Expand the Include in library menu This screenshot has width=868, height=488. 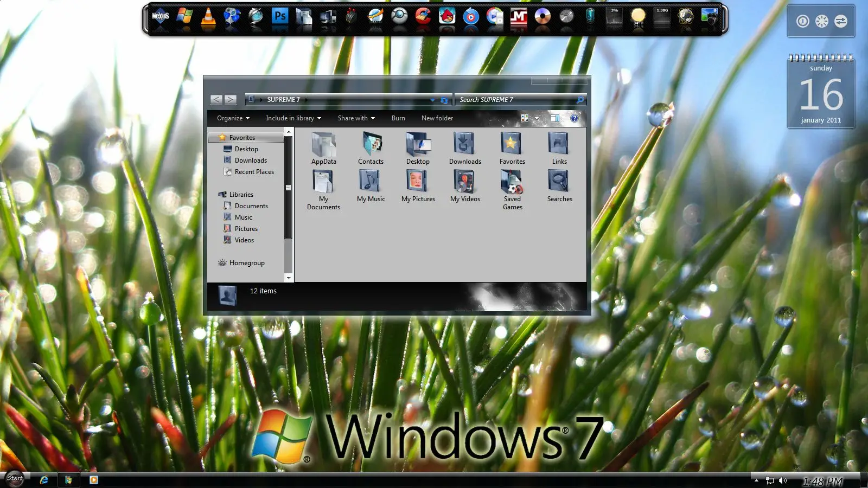coord(293,118)
